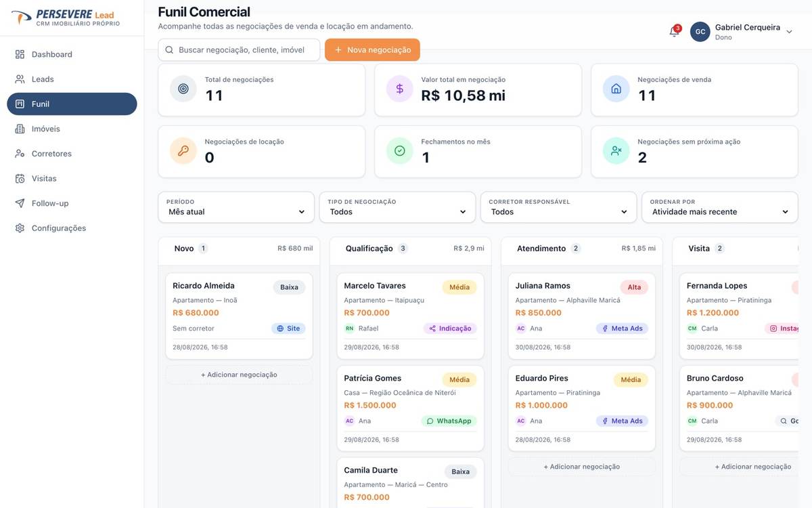Click the Alta badge on Juliana Ramos
Screen dimensions: 812x508
coord(634,287)
